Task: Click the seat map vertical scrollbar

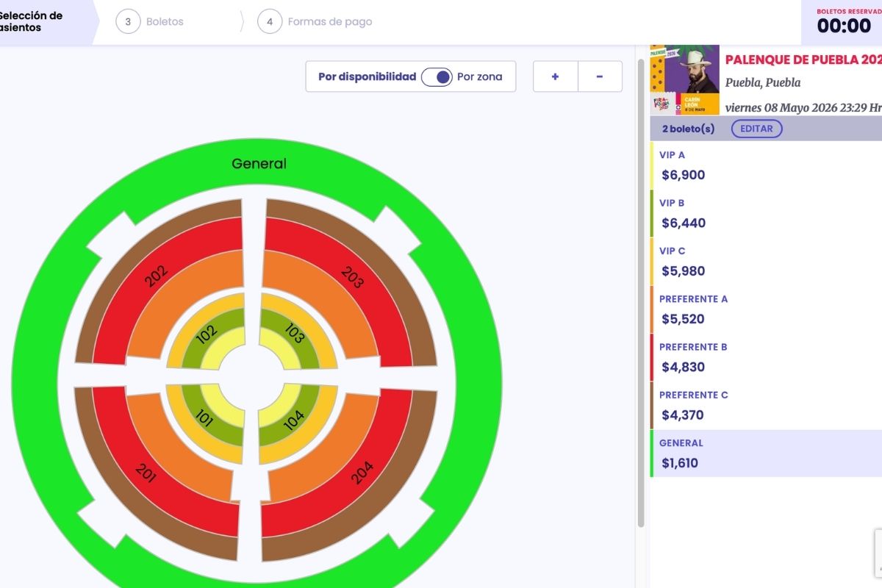Action: [x=641, y=294]
